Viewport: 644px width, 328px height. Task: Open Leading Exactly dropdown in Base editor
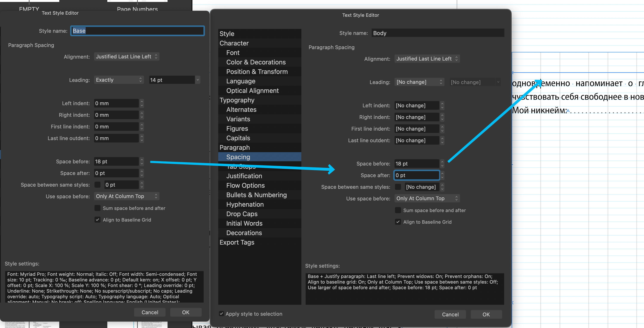(119, 80)
